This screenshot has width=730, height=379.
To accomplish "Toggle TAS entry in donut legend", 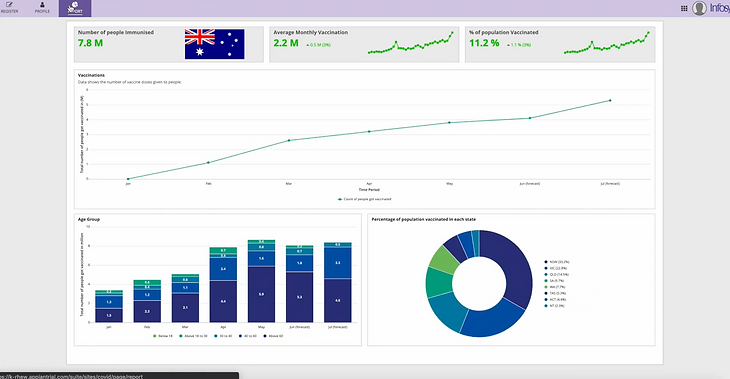I will point(555,293).
